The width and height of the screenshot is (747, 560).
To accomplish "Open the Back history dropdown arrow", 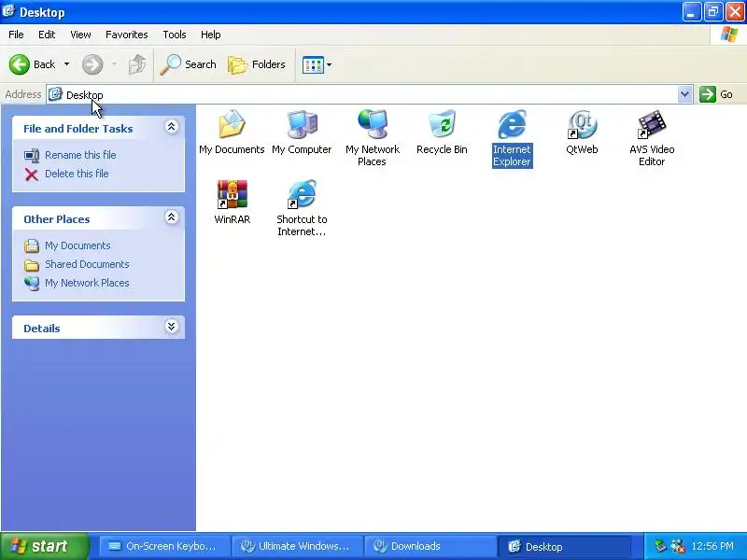I will 66,64.
